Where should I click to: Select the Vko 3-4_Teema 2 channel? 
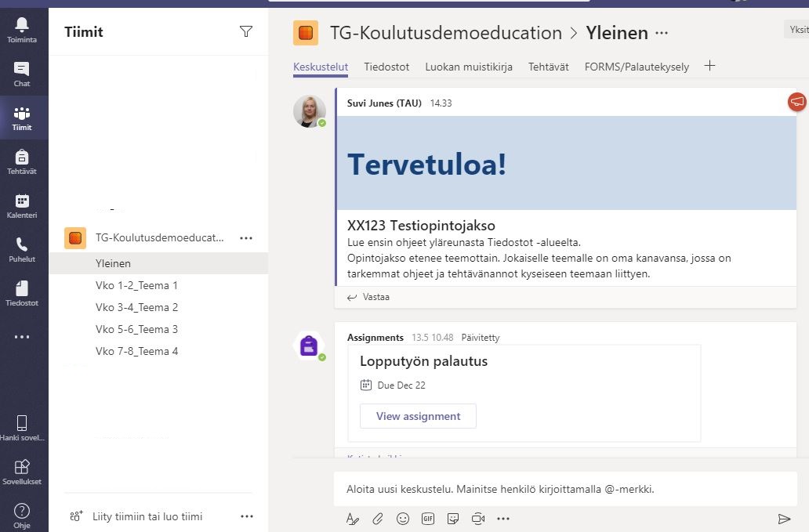(x=136, y=307)
